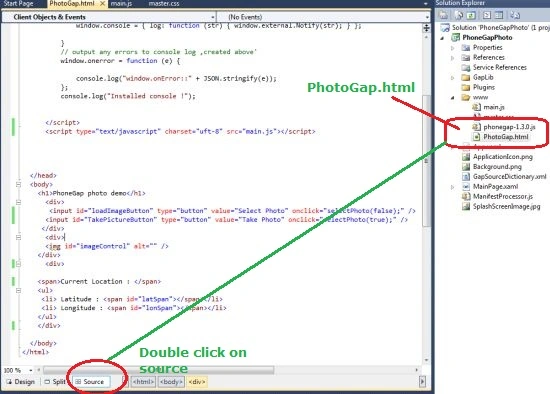The height and width of the screenshot is (394, 550).
Task: Click phonegap-1.3.0.js file icon
Action: click(x=476, y=127)
